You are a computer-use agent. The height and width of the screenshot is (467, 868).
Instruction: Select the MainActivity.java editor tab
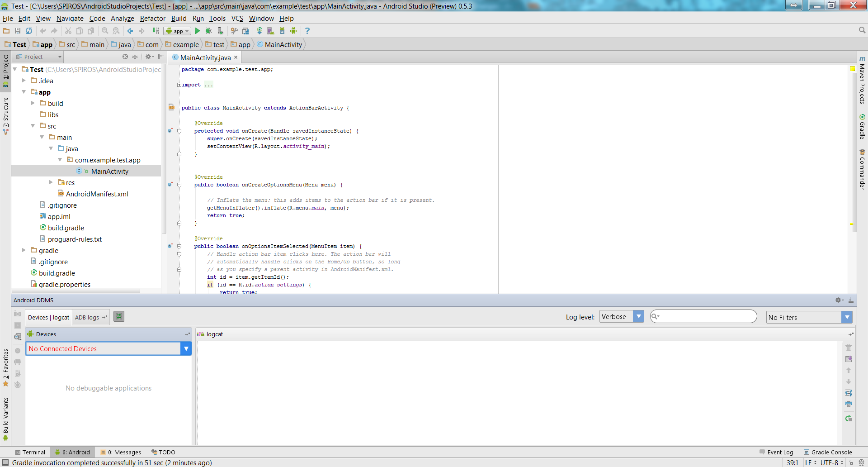[x=205, y=57]
